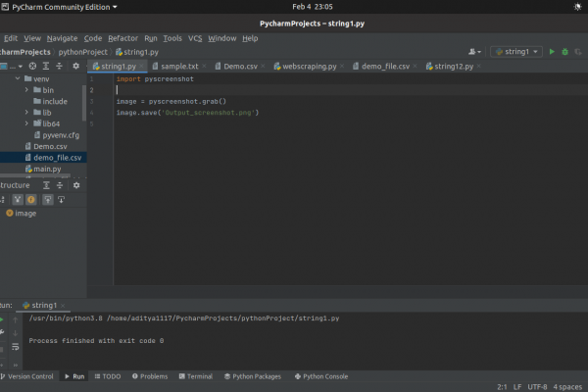Click the LF line separator status entry

pos(517,387)
